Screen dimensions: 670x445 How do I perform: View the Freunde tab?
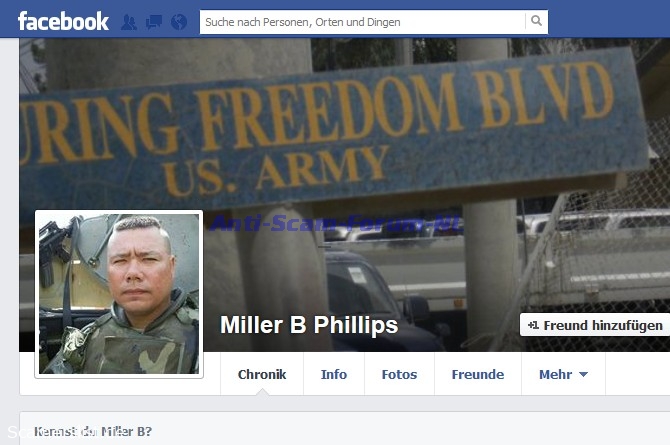coord(478,374)
